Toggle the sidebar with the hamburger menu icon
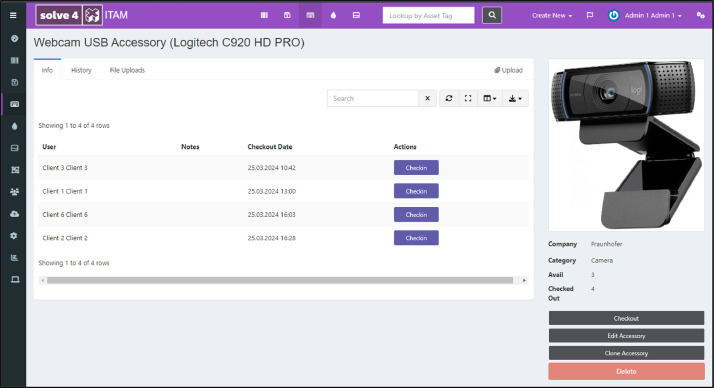 click(13, 15)
